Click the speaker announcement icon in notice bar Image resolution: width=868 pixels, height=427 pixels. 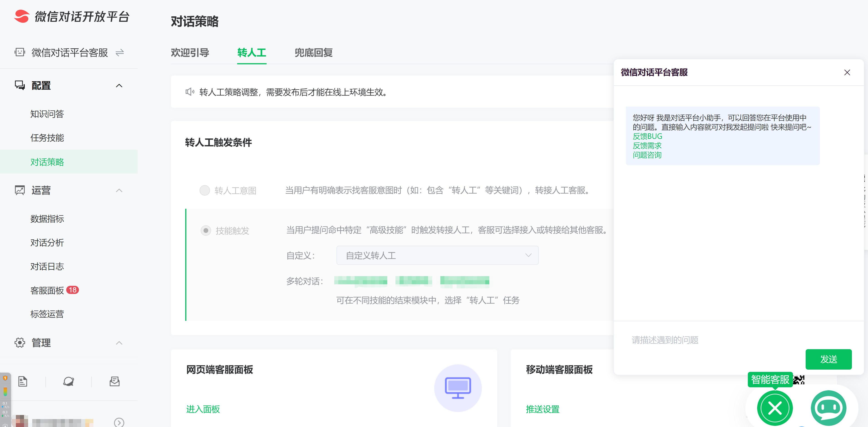[x=190, y=92]
